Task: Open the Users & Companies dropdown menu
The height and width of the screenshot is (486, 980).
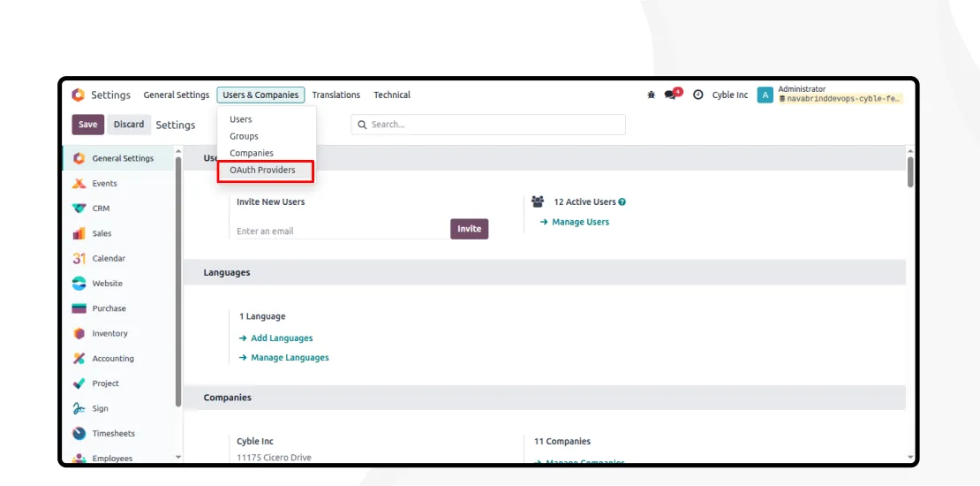Action: 260,95
